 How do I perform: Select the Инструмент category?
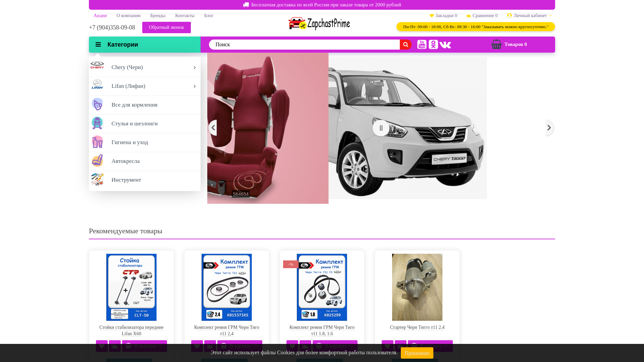tap(145, 180)
